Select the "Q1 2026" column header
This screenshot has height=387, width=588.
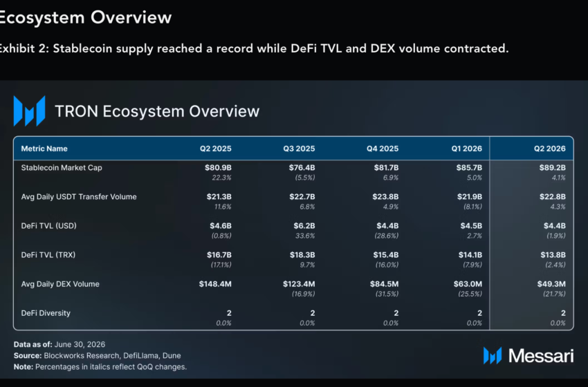point(466,149)
